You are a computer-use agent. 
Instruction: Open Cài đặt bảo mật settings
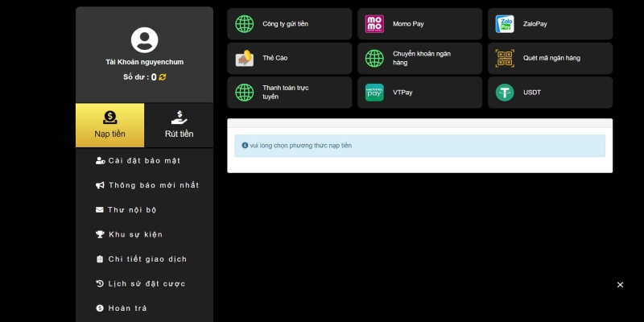pos(143,161)
